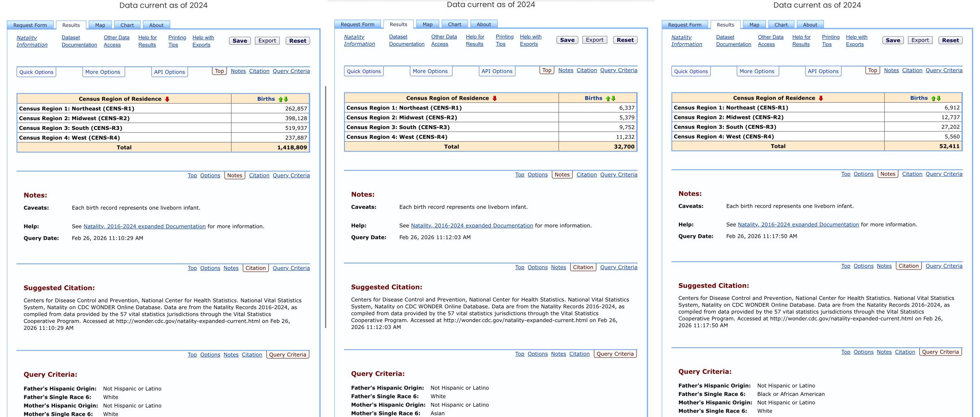This screenshot has width=980, height=417.
Task: Expand More Options in the right panel
Action: (x=757, y=71)
